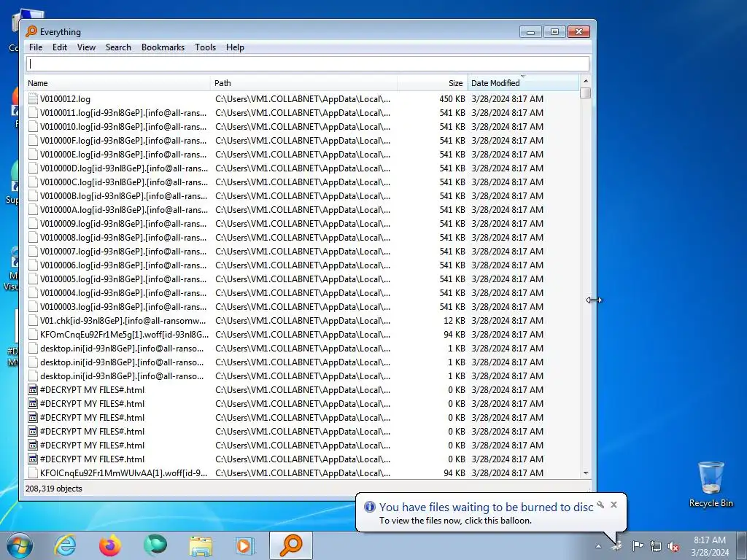Open Windows Explorer from the taskbar
The width and height of the screenshot is (747, 560).
point(201,546)
